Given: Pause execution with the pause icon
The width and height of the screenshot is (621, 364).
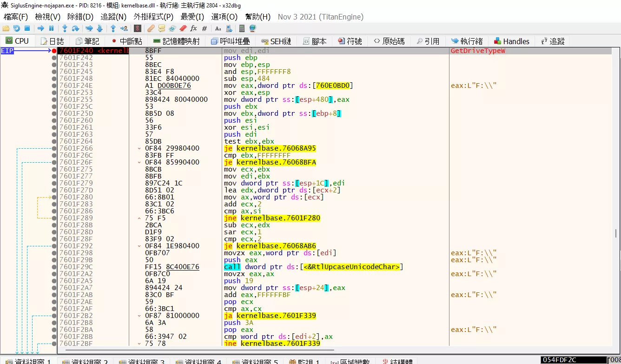Looking at the screenshot, I should 51,28.
